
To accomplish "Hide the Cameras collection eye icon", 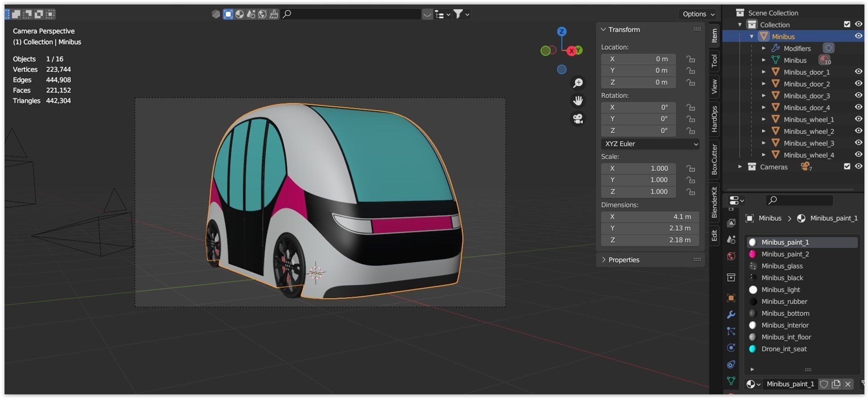I will coord(859,166).
